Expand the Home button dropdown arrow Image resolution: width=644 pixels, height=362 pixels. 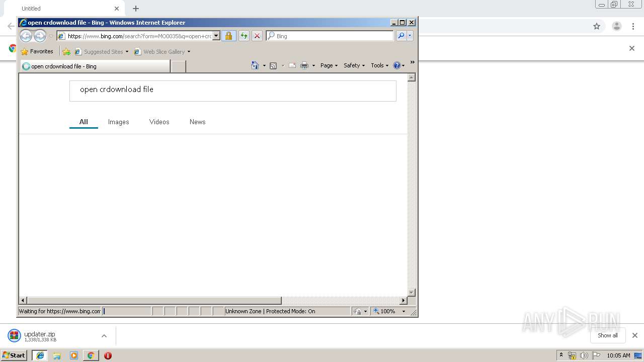264,65
